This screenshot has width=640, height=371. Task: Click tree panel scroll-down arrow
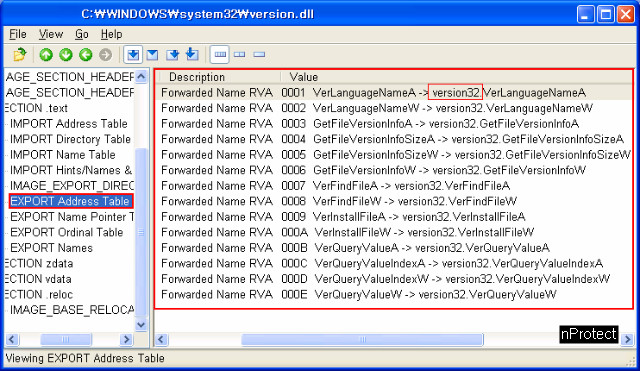click(141, 325)
